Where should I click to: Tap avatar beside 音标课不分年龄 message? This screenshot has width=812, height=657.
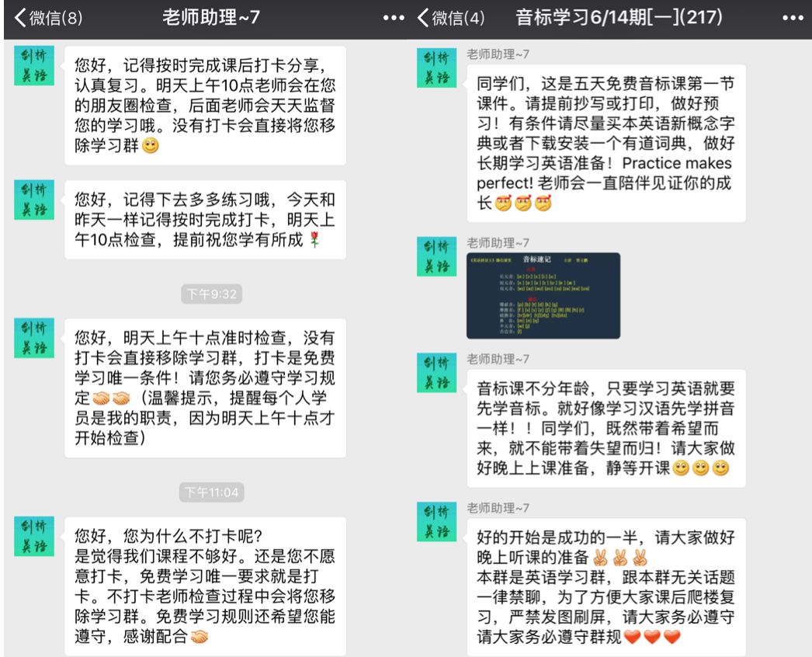(x=437, y=373)
